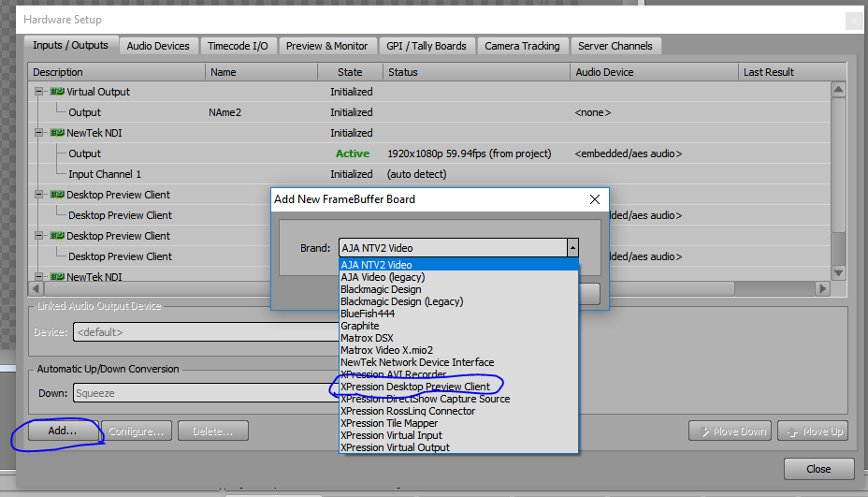The height and width of the screenshot is (497, 868).
Task: Click the Move Up button
Action: 813,431
